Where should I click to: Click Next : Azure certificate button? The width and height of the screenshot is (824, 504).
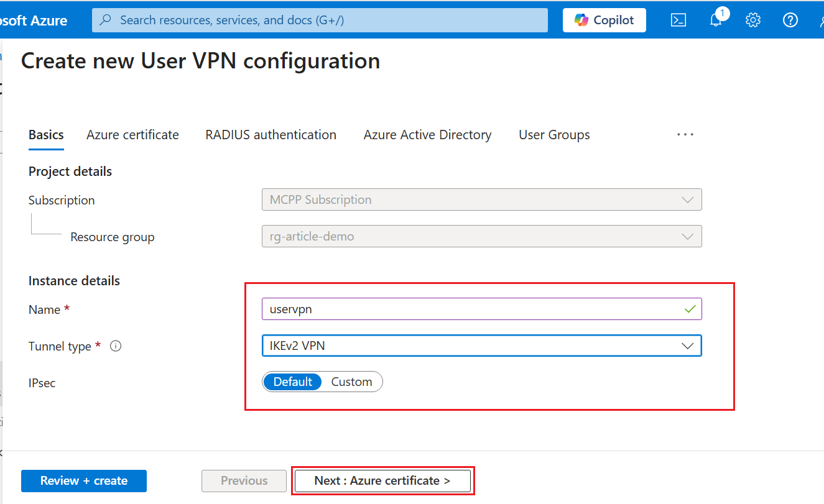(382, 481)
